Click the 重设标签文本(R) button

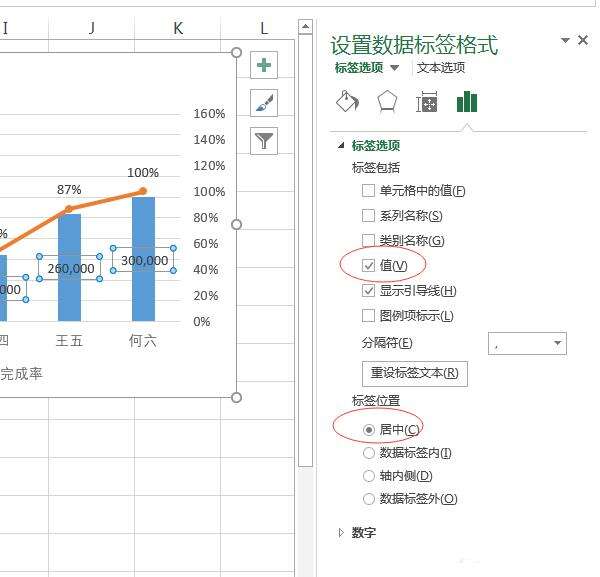[415, 373]
